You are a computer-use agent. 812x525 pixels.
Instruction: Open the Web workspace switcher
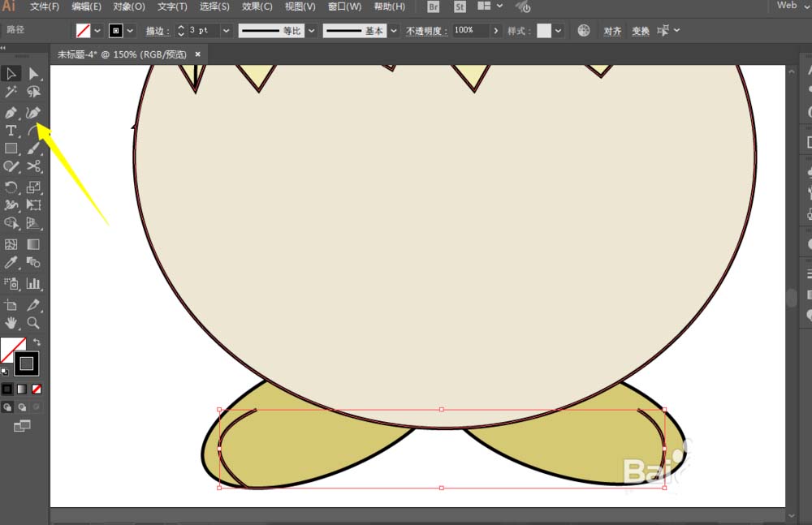point(793,6)
